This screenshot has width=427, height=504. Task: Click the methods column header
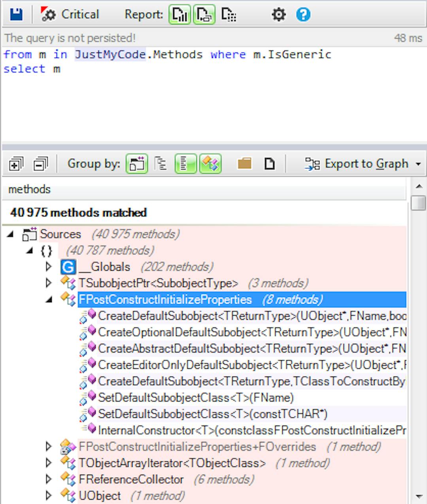tap(30, 189)
